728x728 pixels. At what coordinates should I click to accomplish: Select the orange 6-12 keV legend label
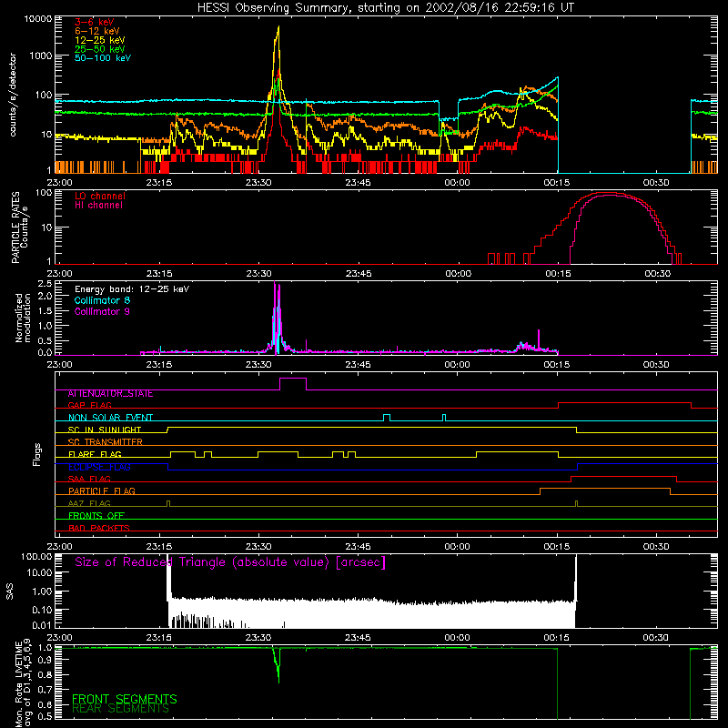pyautogui.click(x=97, y=31)
